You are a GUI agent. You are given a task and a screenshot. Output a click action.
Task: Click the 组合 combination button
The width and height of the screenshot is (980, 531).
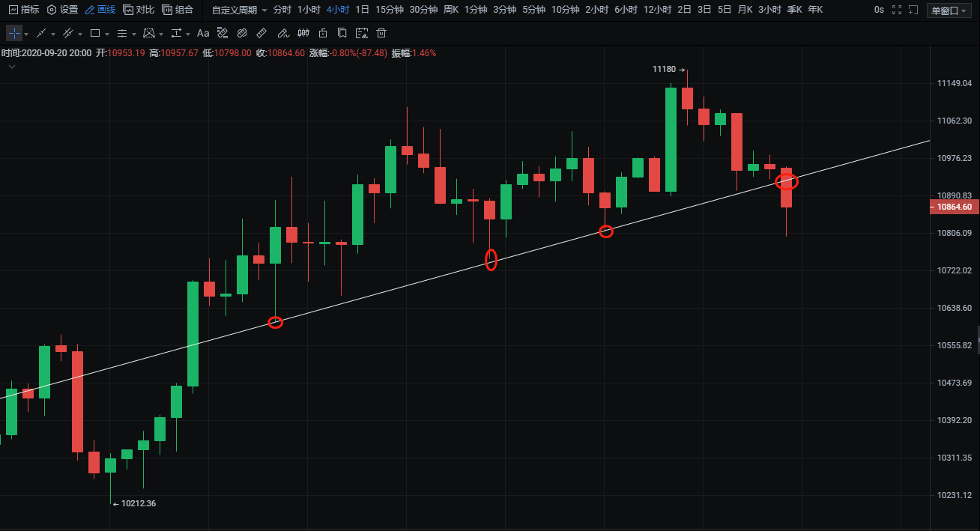[x=178, y=10]
